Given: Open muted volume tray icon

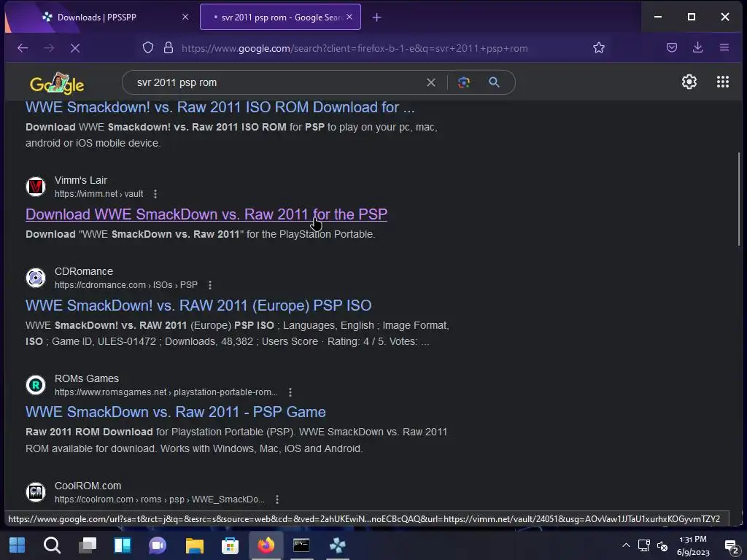Looking at the screenshot, I should click(662, 545).
